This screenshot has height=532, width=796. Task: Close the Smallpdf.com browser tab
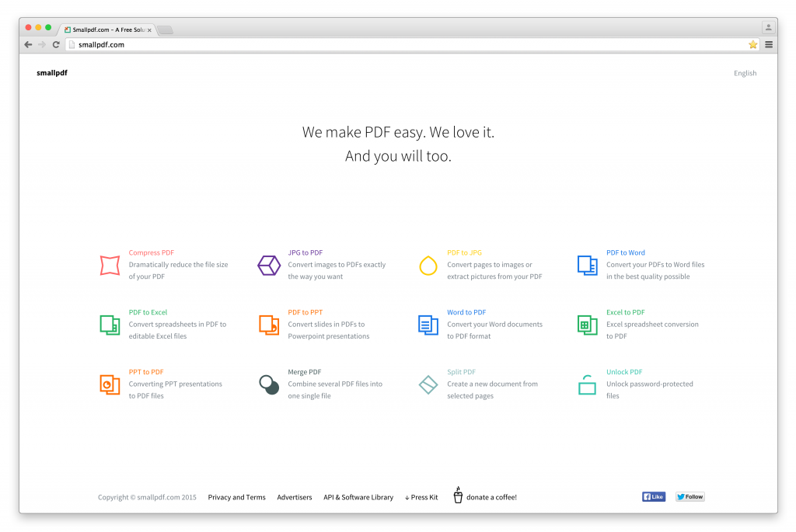click(x=149, y=30)
